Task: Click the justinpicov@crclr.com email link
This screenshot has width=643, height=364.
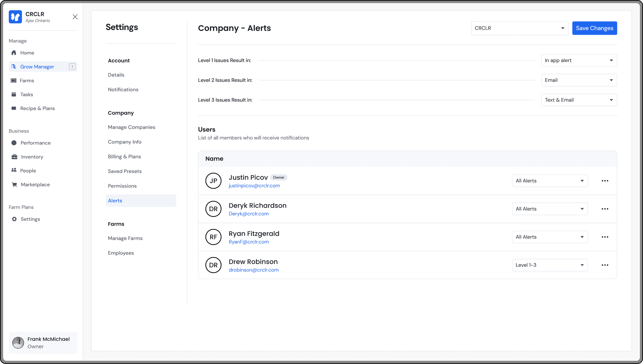Action: [254, 186]
